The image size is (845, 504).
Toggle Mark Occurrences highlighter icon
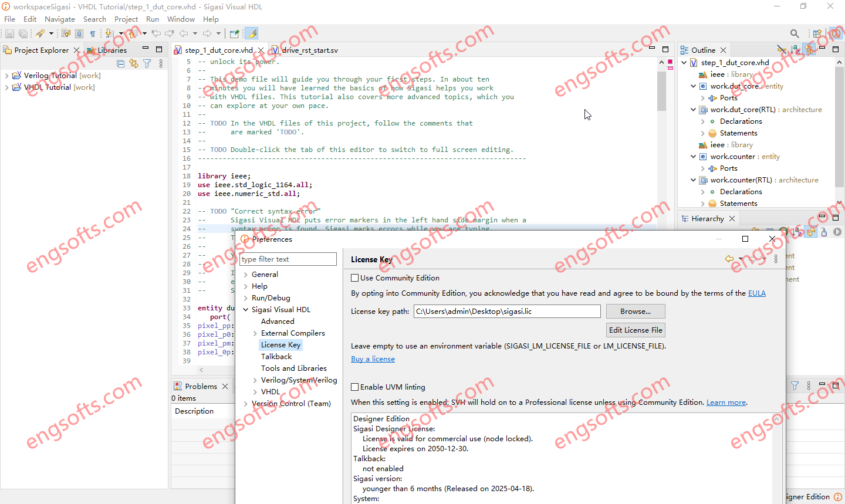pyautogui.click(x=251, y=33)
